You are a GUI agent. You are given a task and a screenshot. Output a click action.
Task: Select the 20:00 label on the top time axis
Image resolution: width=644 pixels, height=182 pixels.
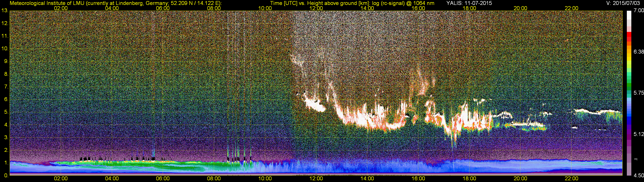(521, 8)
